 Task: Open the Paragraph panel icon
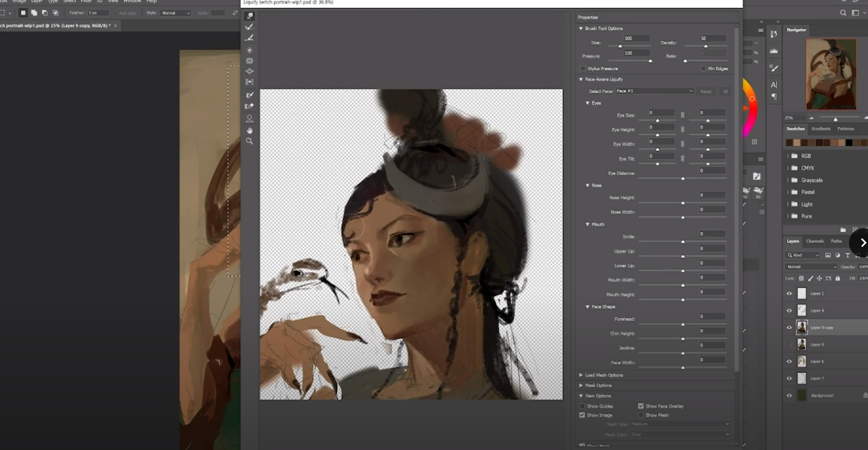point(774,96)
